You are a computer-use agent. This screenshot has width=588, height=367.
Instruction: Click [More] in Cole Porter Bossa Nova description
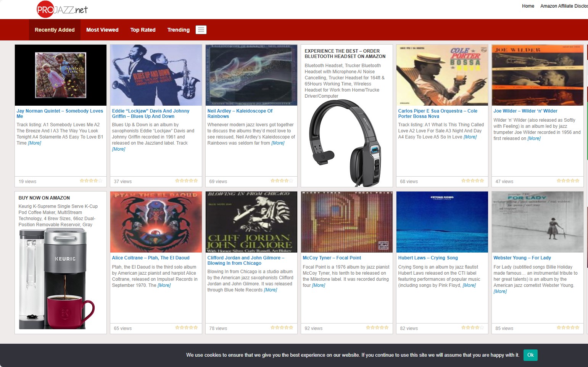[470, 137]
